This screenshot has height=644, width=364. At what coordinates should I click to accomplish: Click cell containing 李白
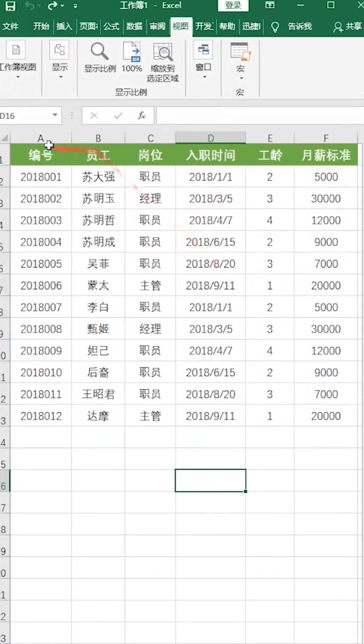point(98,307)
